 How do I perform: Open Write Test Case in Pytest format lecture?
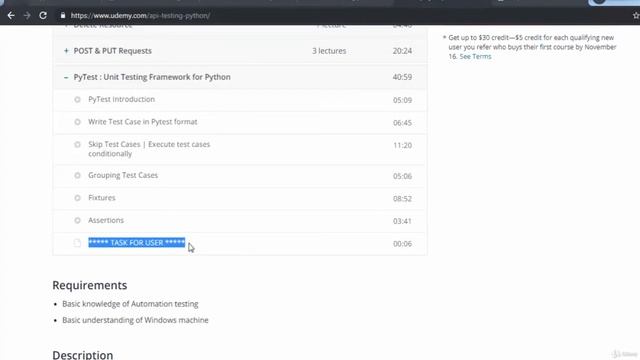click(x=142, y=122)
